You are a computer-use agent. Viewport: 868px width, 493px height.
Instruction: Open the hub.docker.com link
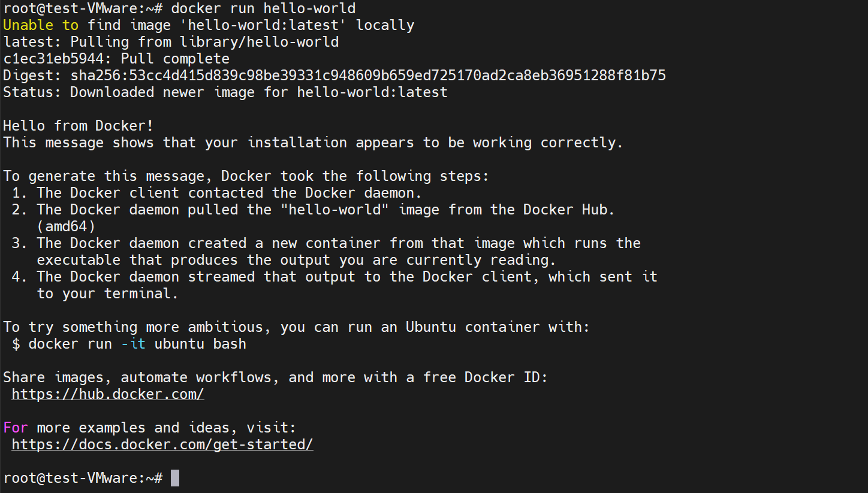click(108, 394)
